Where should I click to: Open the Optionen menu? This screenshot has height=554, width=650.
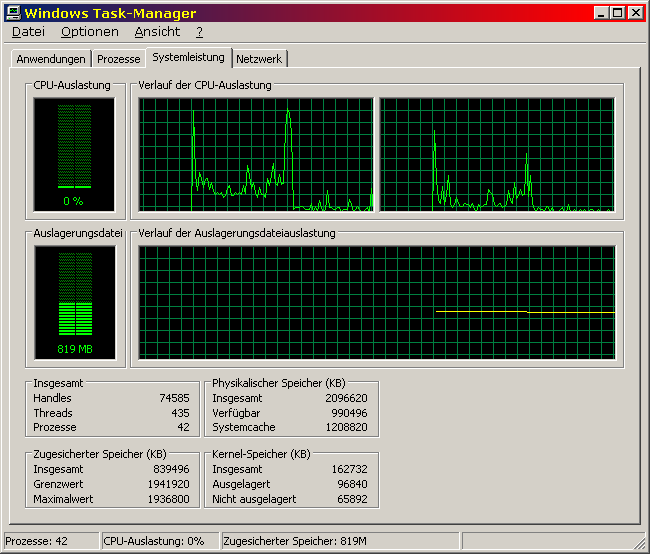[90, 32]
